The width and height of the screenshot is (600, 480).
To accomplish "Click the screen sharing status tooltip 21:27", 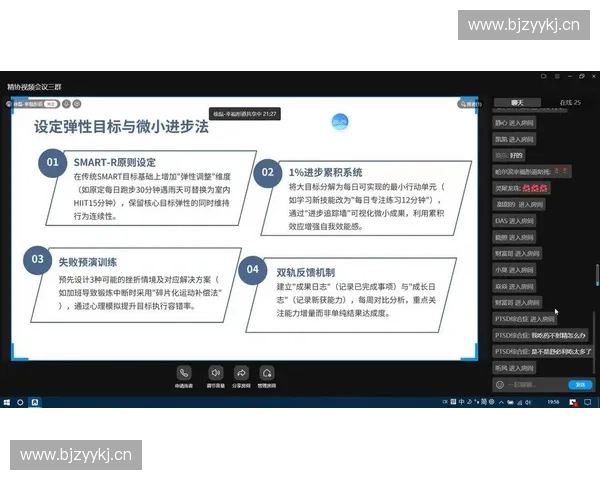I will pos(245,114).
